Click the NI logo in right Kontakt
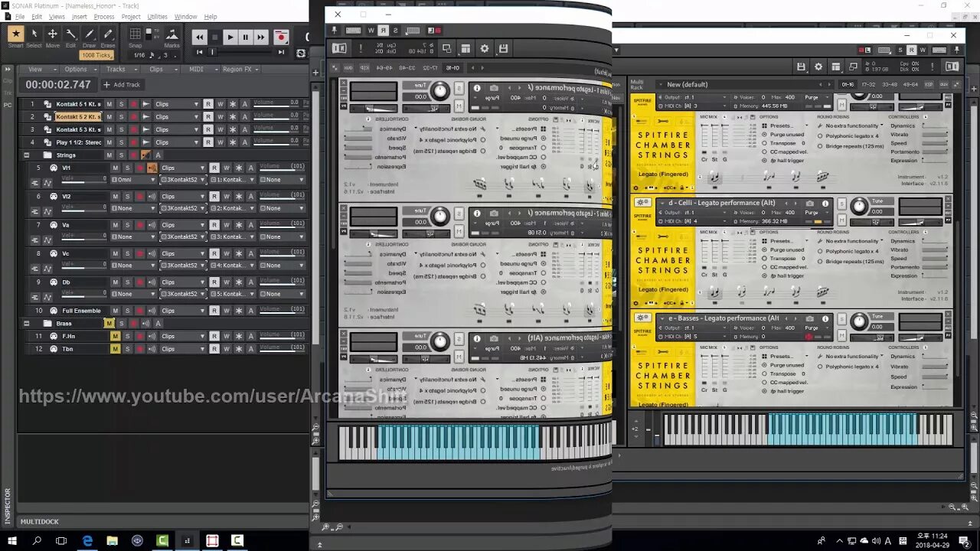The image size is (980, 551). tap(952, 67)
